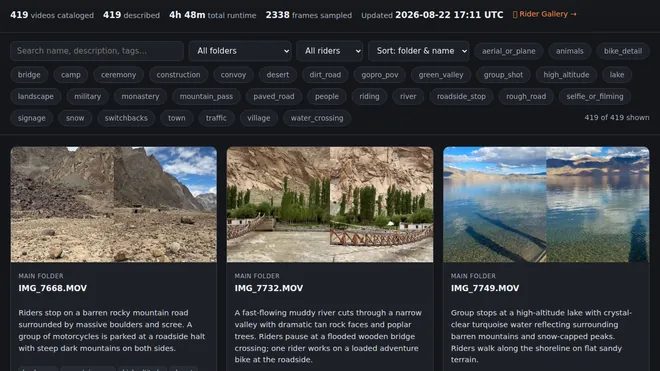
Task: Click the water_crossing tag chip
Action: point(317,118)
